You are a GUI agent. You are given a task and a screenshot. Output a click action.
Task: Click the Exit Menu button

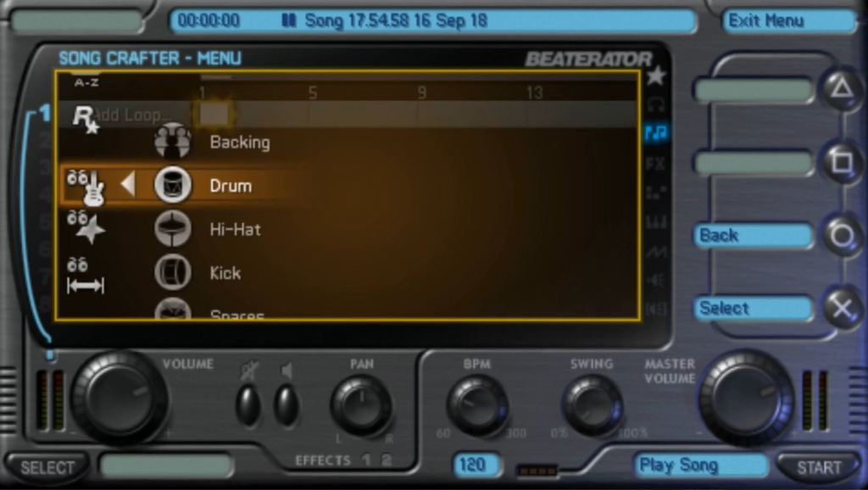(789, 21)
